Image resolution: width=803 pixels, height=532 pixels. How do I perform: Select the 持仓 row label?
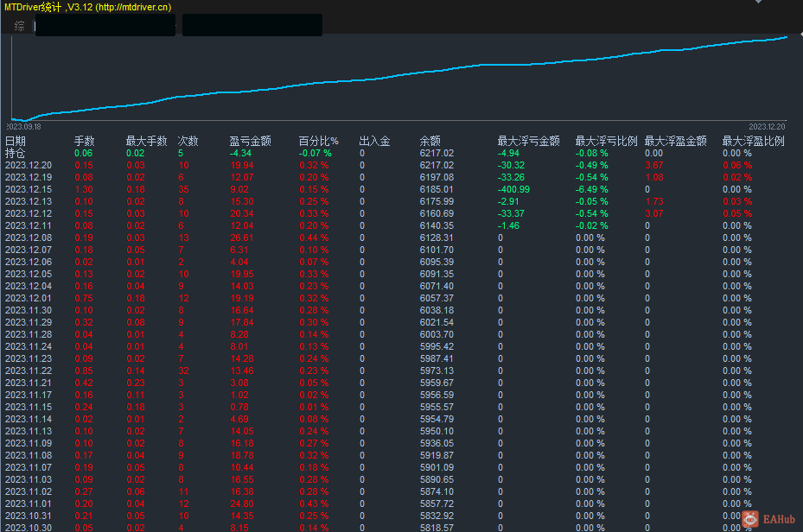coord(15,153)
